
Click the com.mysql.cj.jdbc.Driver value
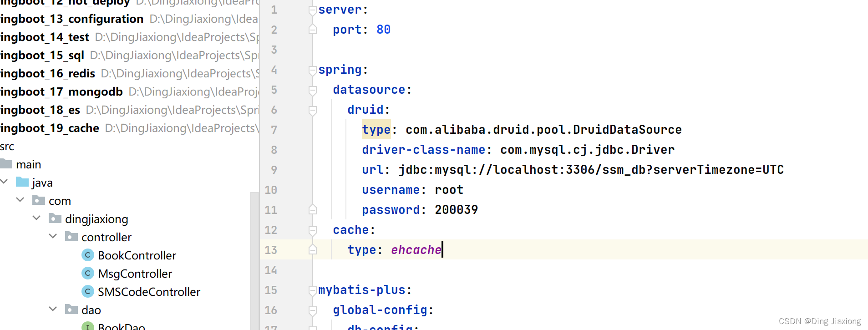[x=587, y=150]
